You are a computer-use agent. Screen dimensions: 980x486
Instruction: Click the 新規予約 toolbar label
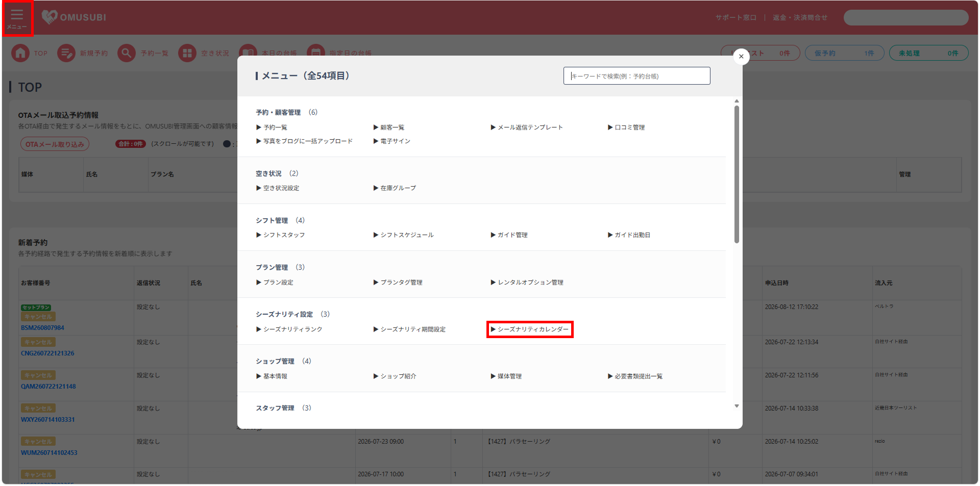click(x=94, y=53)
